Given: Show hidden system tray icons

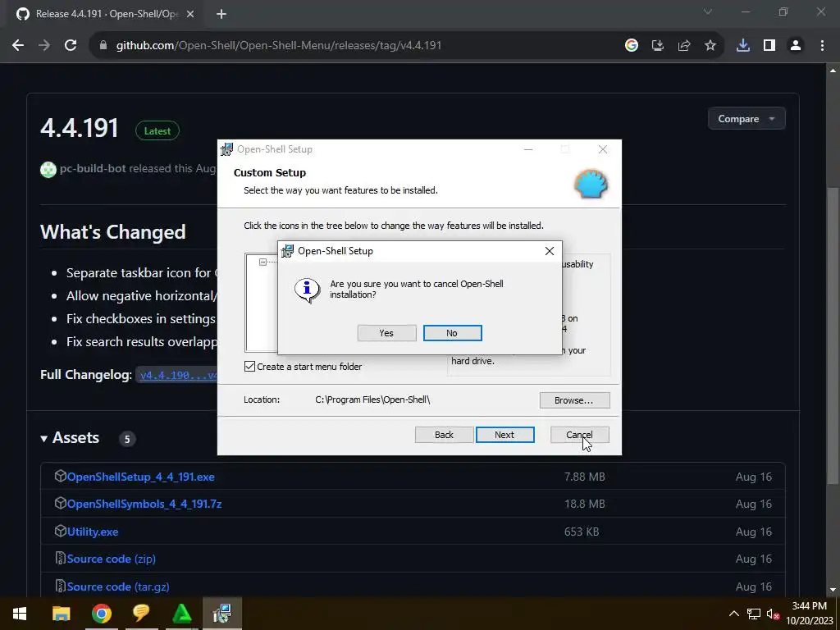Looking at the screenshot, I should point(734,614).
